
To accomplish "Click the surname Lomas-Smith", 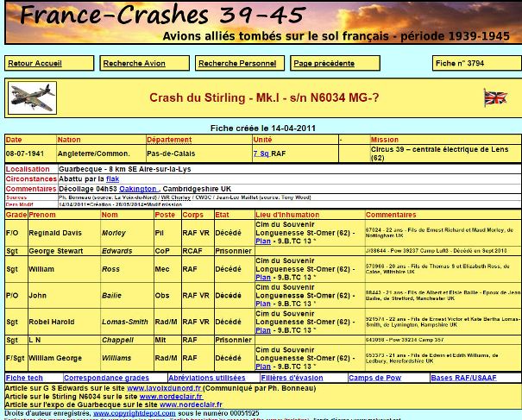I will (x=125, y=322).
